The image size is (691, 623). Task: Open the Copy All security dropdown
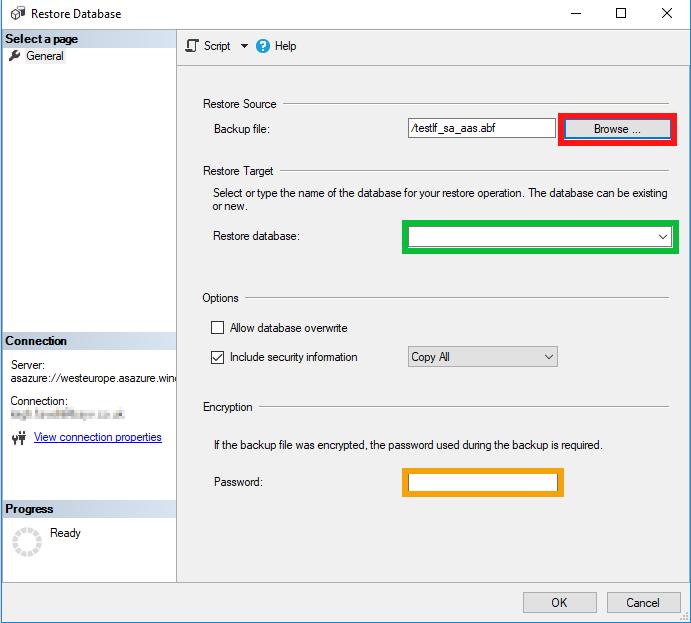click(x=548, y=357)
